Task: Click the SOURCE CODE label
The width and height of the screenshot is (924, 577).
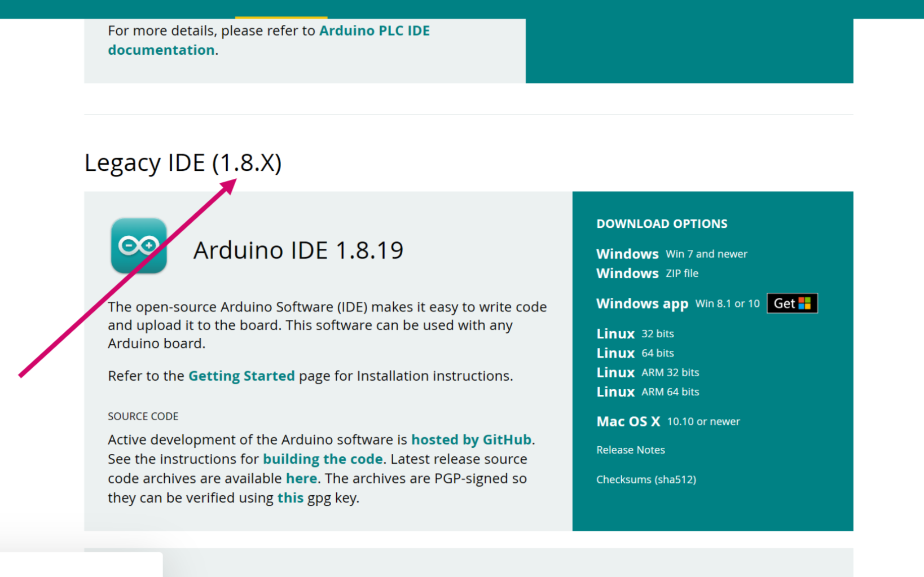Action: tap(143, 416)
